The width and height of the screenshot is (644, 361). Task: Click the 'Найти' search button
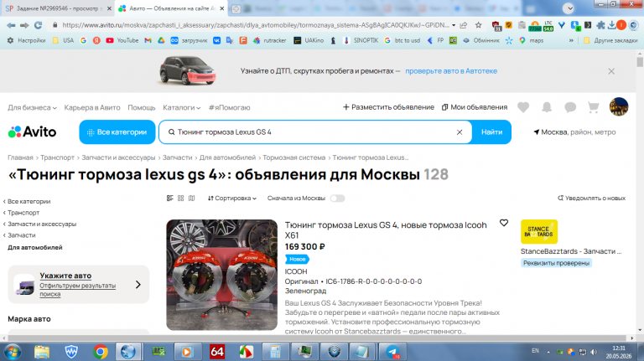[491, 132]
